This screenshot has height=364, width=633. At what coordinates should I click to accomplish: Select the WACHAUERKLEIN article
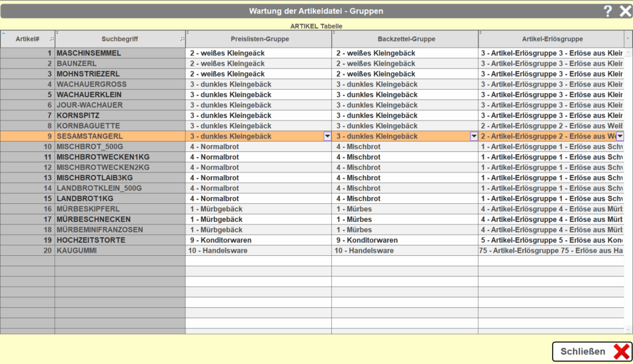121,95
